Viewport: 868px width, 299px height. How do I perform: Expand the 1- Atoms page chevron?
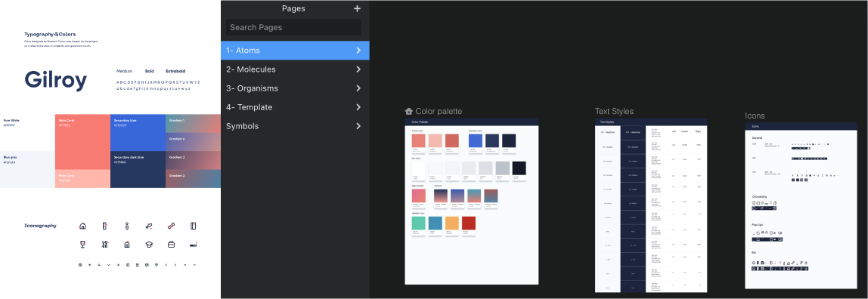tap(358, 51)
